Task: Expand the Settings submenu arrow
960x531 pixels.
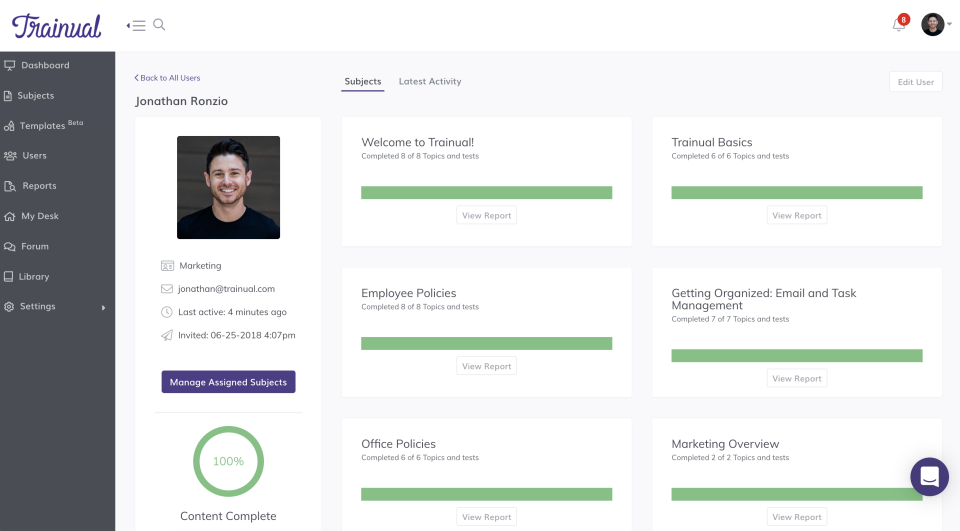Action: (103, 307)
